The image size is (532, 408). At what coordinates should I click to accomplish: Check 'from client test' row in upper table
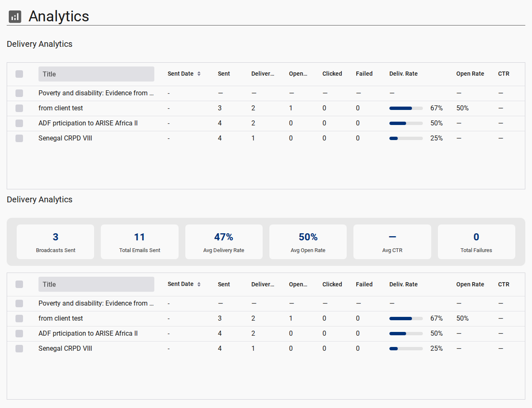tap(19, 108)
